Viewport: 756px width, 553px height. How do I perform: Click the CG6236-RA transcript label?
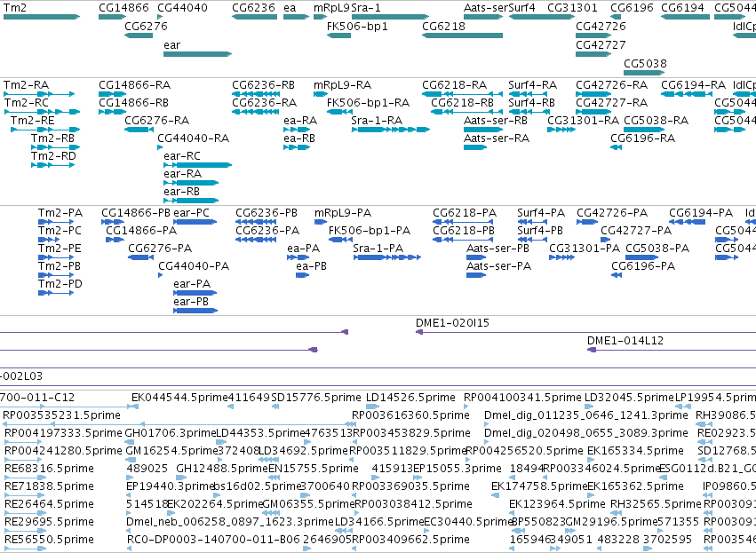(x=264, y=103)
